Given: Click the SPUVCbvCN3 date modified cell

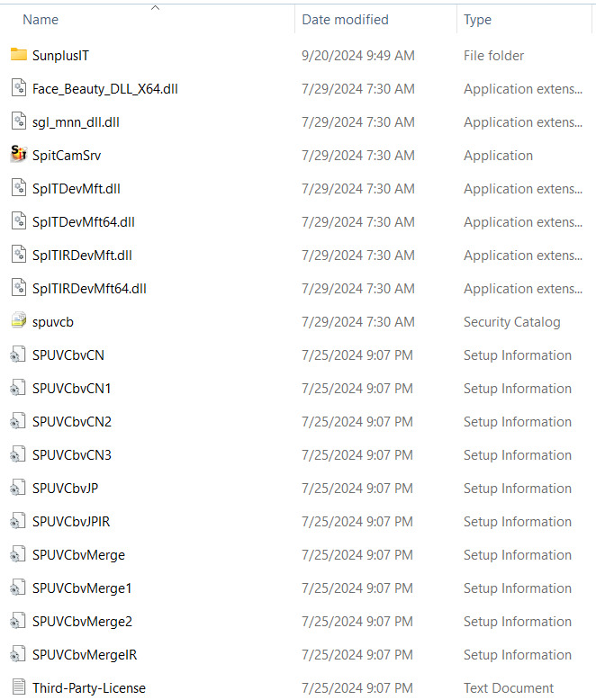Looking at the screenshot, I should [x=357, y=454].
